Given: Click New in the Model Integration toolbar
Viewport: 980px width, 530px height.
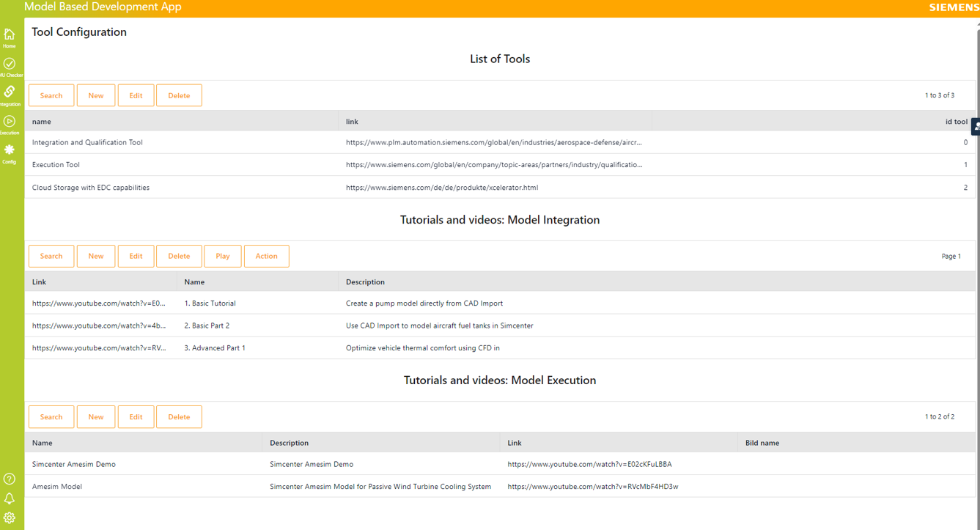Looking at the screenshot, I should coord(96,256).
